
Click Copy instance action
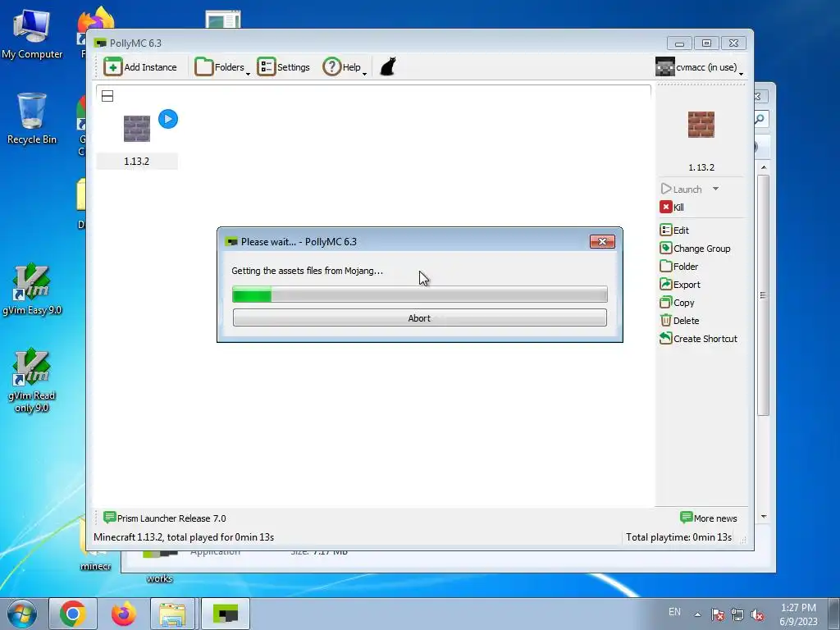tap(677, 303)
